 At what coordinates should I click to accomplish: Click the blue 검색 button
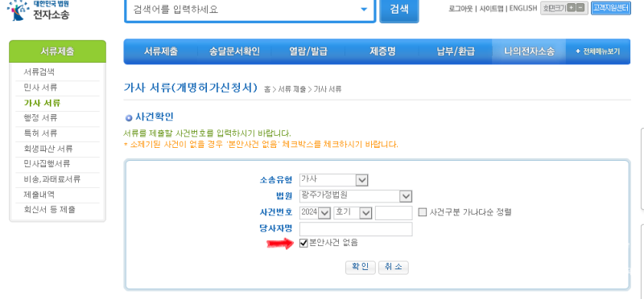(399, 10)
